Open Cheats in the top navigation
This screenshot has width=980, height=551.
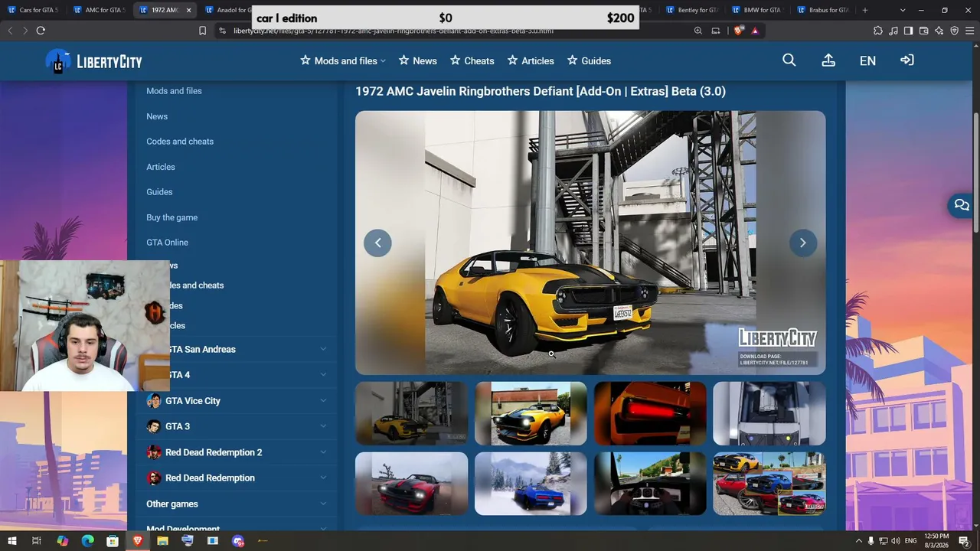[472, 60]
